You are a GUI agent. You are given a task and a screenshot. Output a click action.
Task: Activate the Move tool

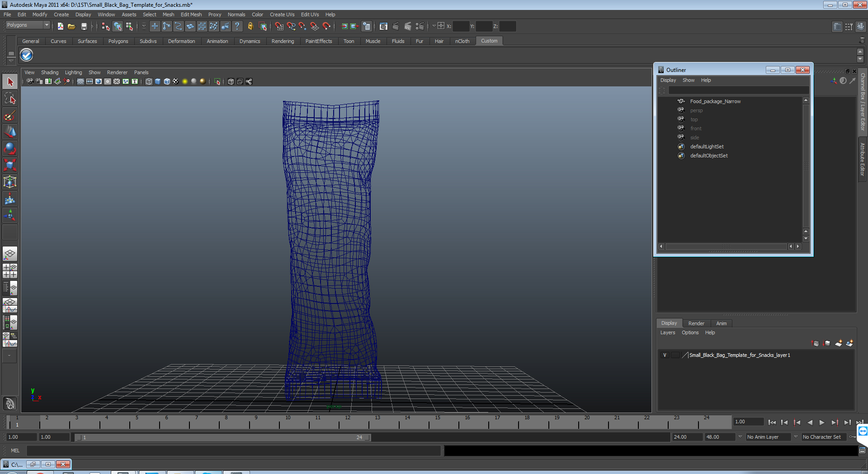coord(10,132)
